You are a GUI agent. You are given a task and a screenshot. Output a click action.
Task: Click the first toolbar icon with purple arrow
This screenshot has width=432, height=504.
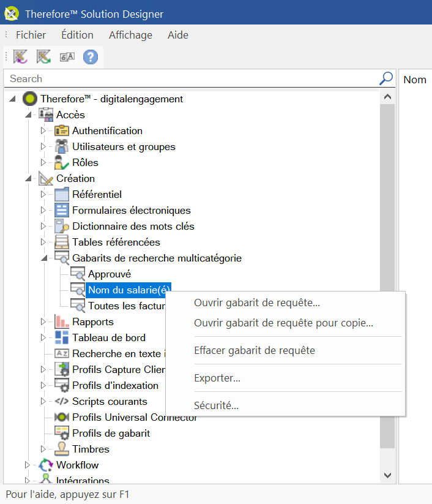(x=20, y=57)
